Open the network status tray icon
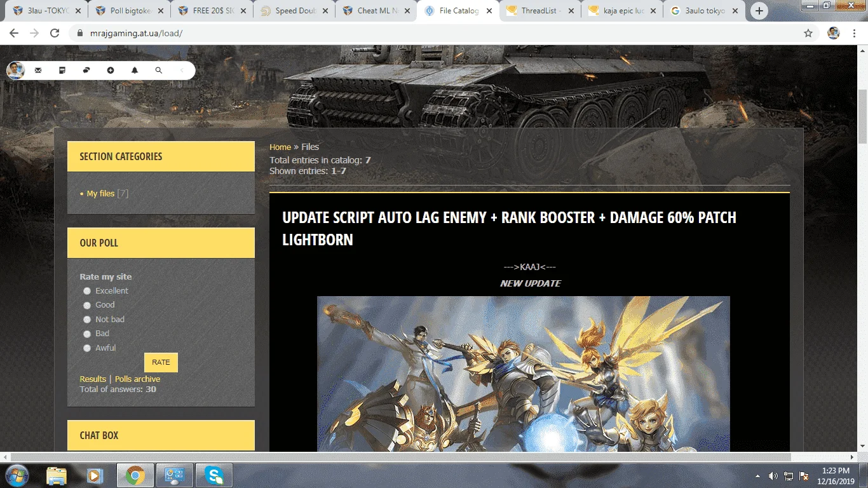 coord(789,475)
